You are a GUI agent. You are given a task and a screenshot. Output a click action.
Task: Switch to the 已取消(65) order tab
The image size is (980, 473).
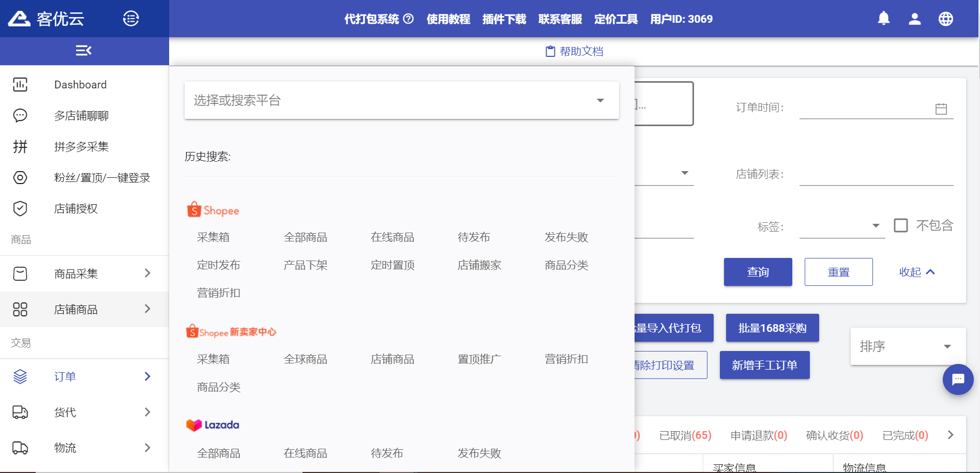coord(685,435)
